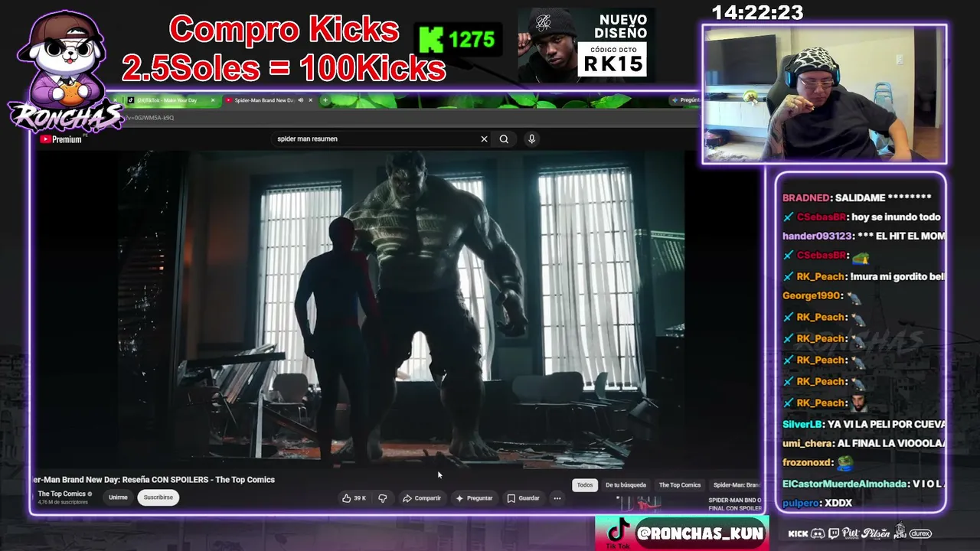Click the Preguntar button below the video
The width and height of the screenshot is (980, 551).
tap(475, 498)
